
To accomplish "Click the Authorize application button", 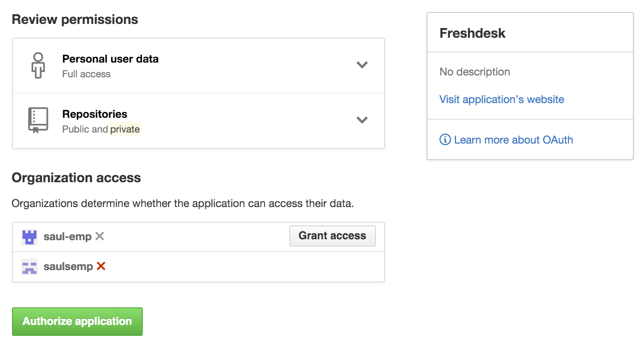I will click(77, 321).
